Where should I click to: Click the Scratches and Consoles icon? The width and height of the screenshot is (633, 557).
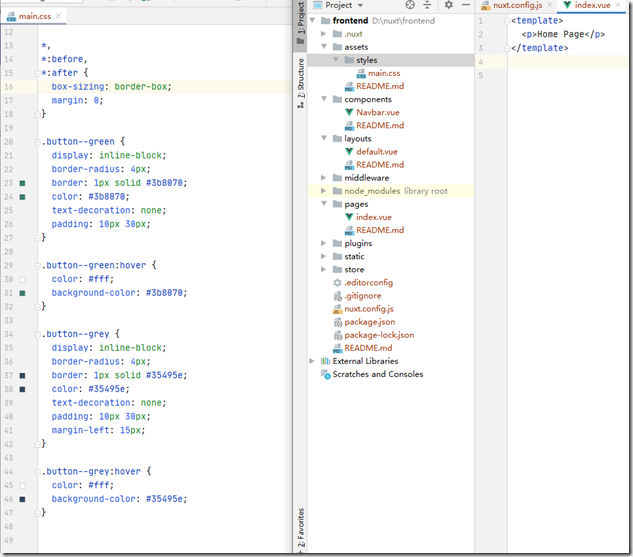(325, 375)
